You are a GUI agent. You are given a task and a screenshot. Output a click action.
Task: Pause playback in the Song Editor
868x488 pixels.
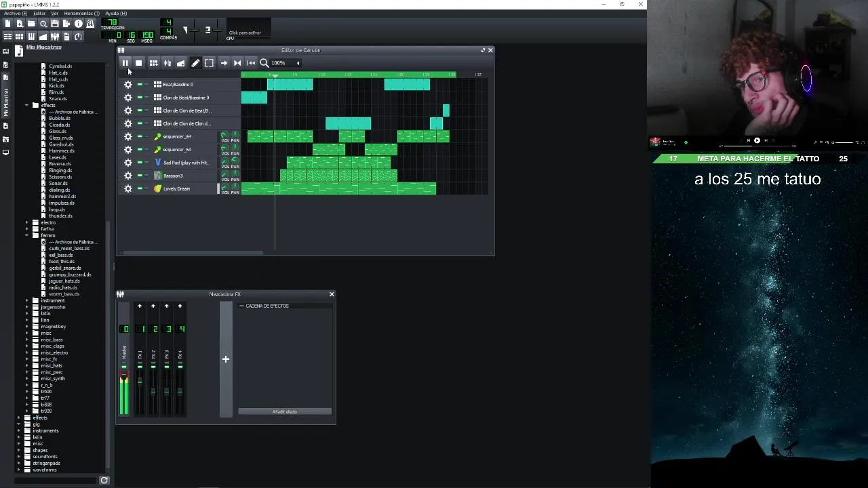coord(125,63)
